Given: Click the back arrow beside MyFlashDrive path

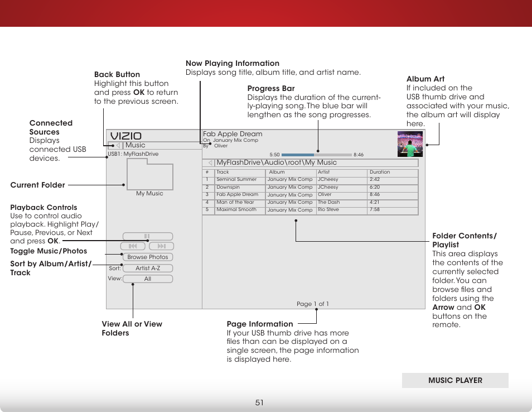Looking at the screenshot, I should [210, 162].
